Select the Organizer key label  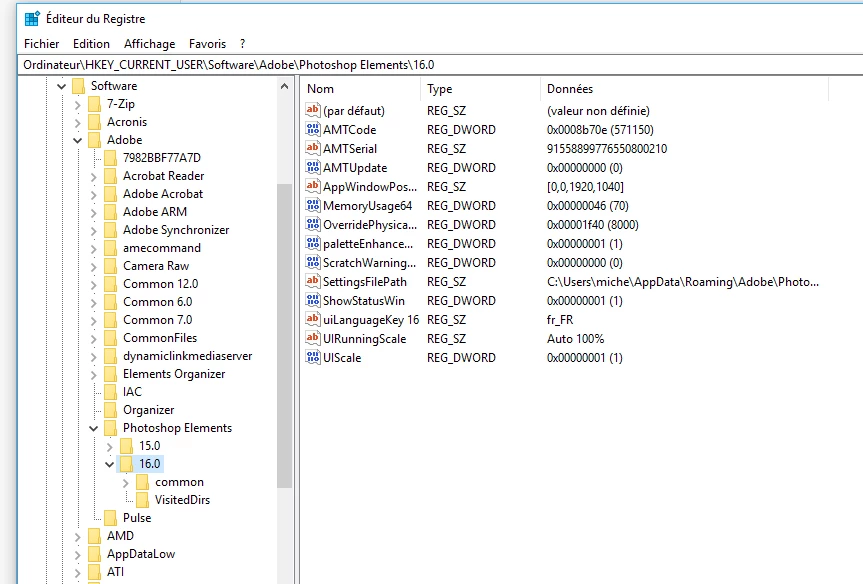149,410
